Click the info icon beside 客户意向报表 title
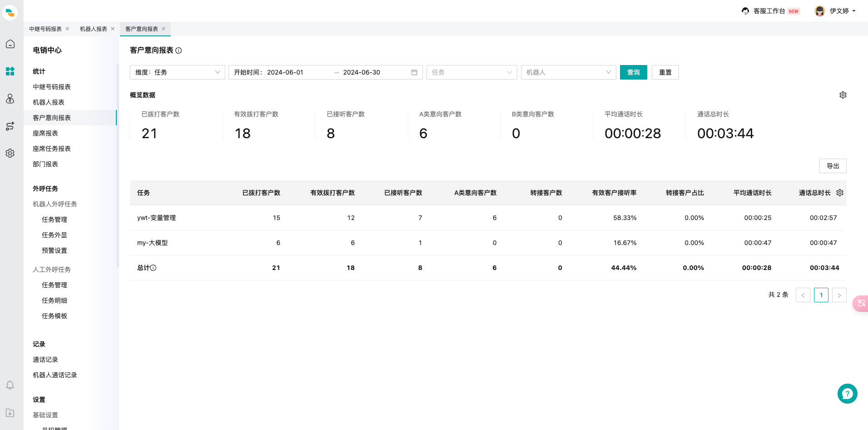868x430 pixels. point(179,50)
